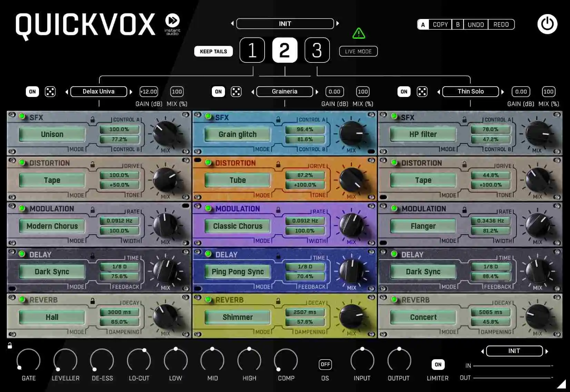570x392 pixels.
Task: Click the lock icon at the bottom left
Action: click(10, 345)
